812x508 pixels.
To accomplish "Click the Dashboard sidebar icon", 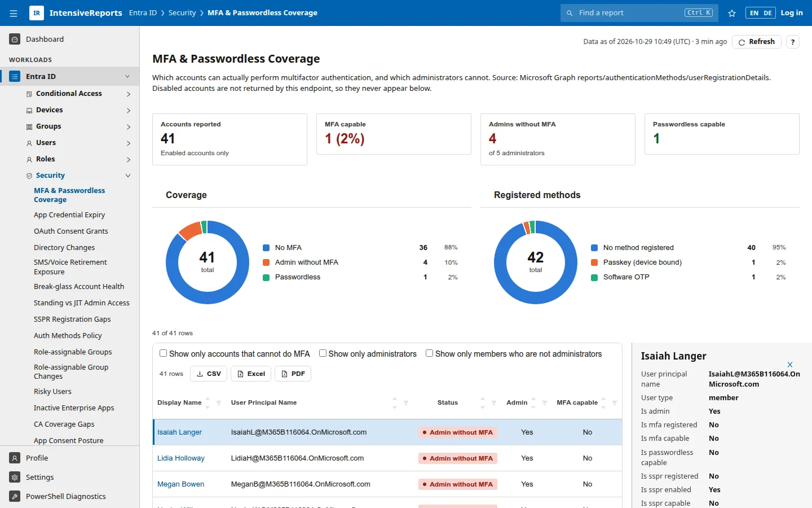I will (15, 39).
